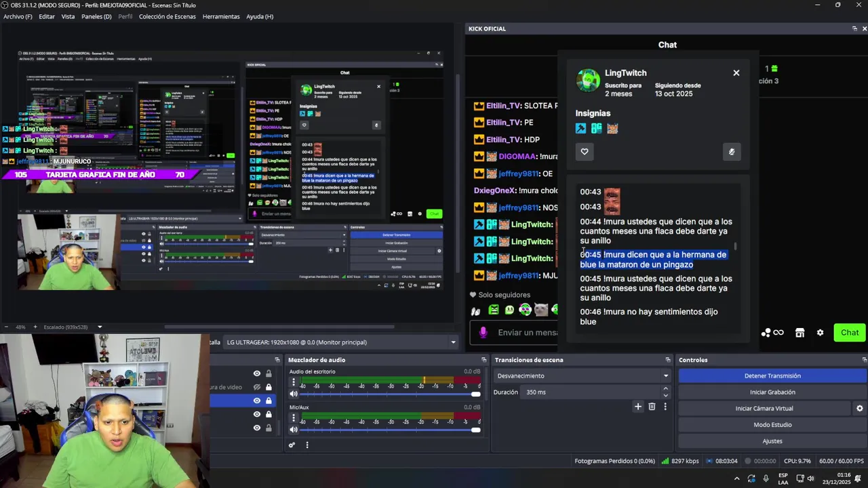Open options dots for Audio del escritorio
Image resolution: width=868 pixels, height=488 pixels.
click(294, 382)
